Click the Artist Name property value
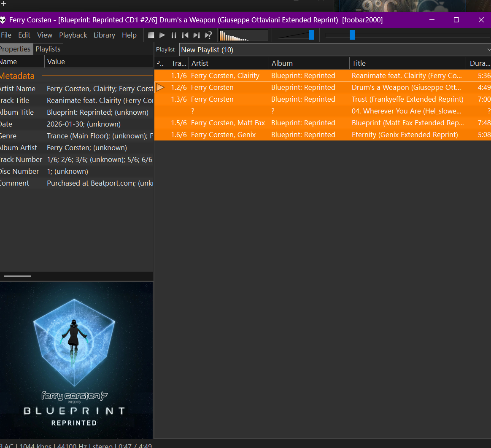 pyautogui.click(x=100, y=89)
